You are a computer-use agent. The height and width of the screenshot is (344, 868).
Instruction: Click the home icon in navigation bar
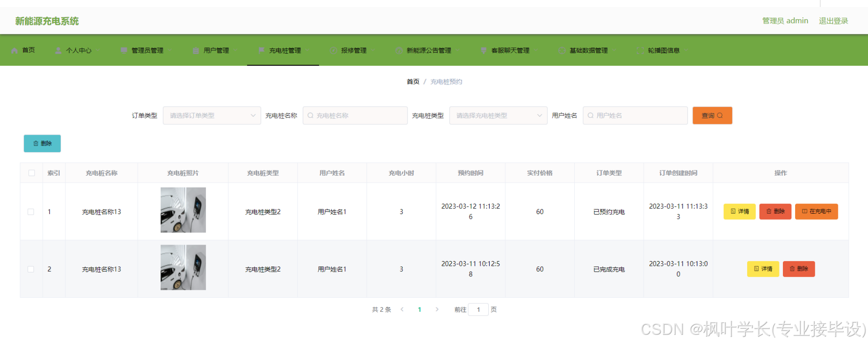tap(14, 51)
